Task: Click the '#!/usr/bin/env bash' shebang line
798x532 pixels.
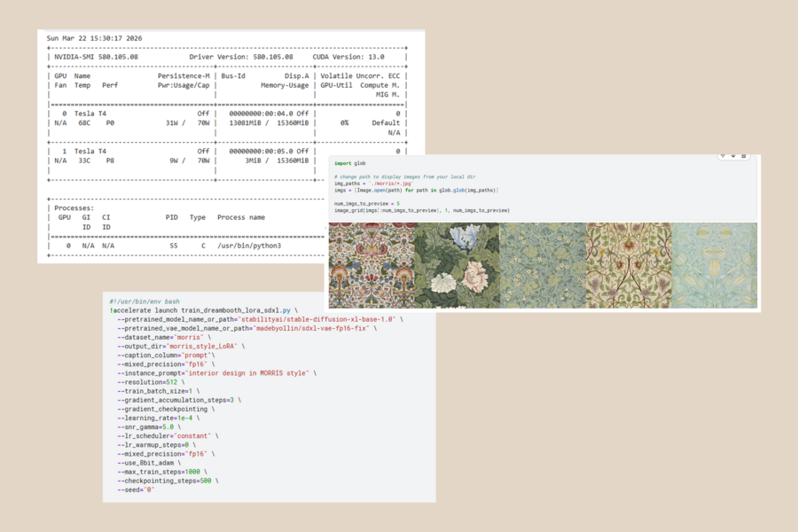Action: pyautogui.click(x=145, y=301)
